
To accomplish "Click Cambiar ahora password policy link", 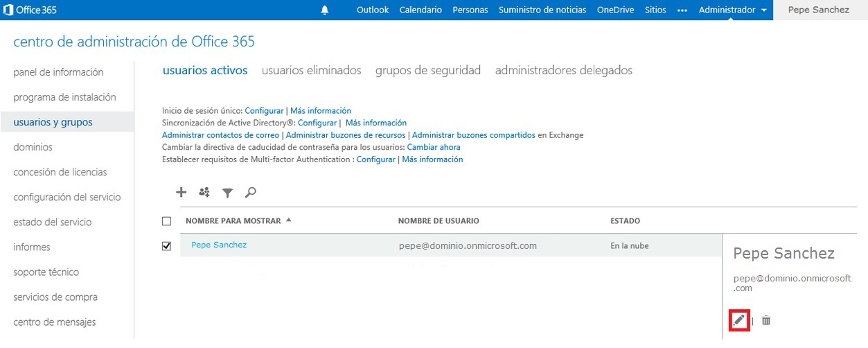I will pyautogui.click(x=434, y=147).
